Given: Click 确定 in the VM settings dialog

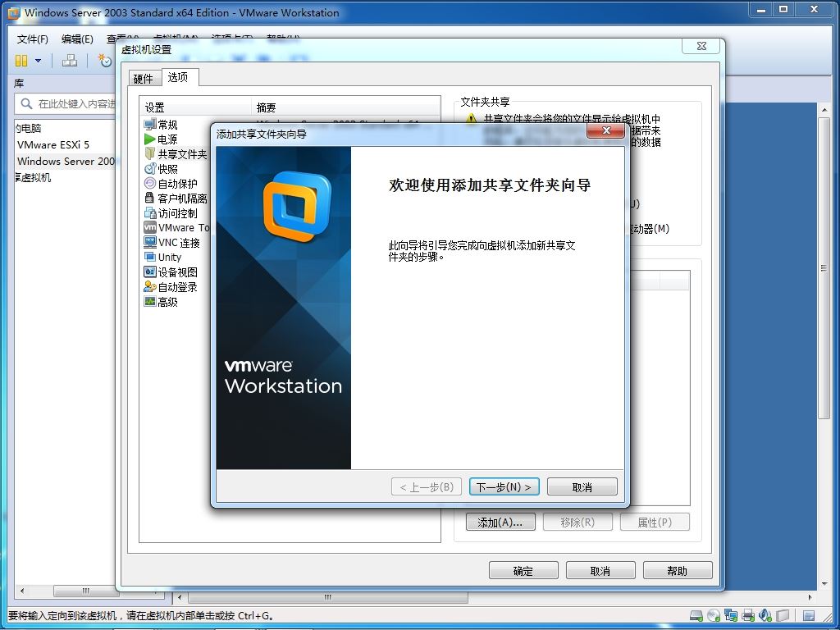Looking at the screenshot, I should click(x=523, y=571).
